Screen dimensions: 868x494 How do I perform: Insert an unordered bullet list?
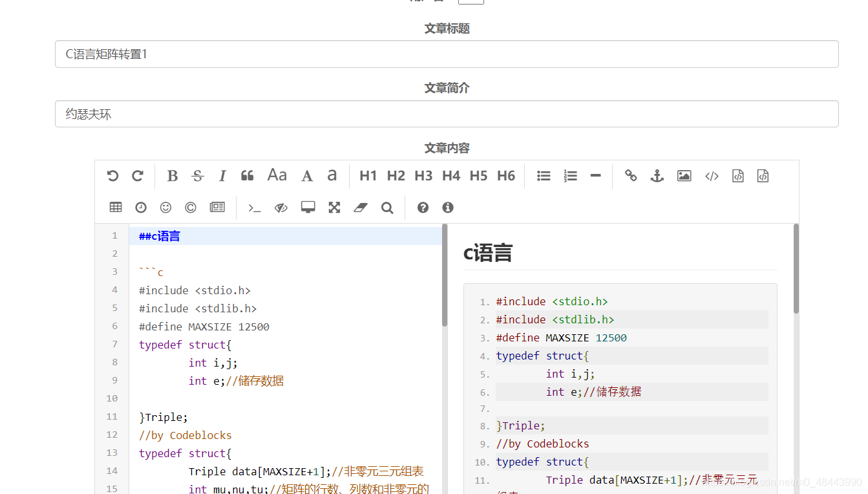click(x=544, y=176)
